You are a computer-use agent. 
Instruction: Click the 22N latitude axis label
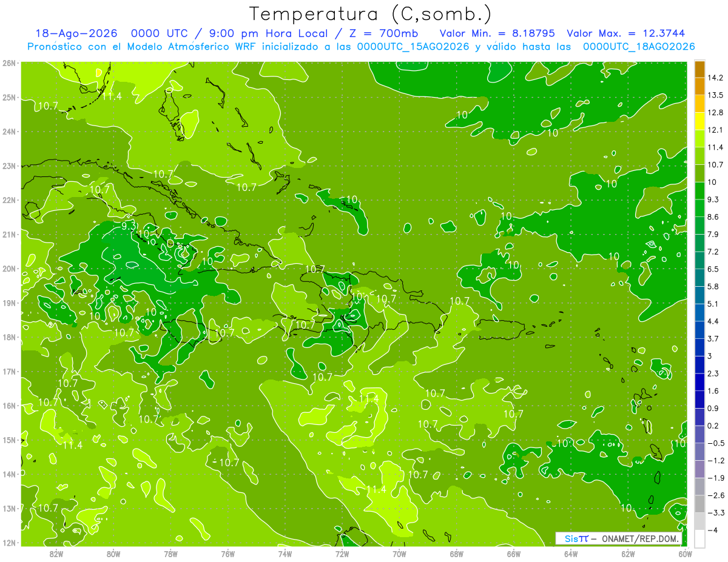[x=9, y=200]
